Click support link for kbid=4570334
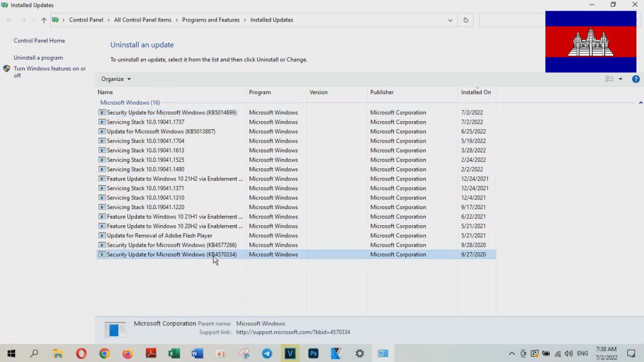This screenshot has height=362, width=644. tap(293, 332)
